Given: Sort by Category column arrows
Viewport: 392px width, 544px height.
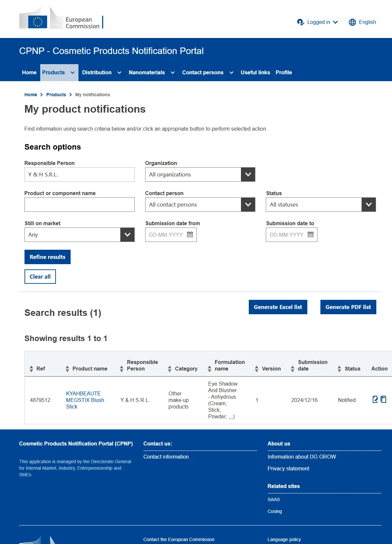Looking at the screenshot, I should 170,369.
